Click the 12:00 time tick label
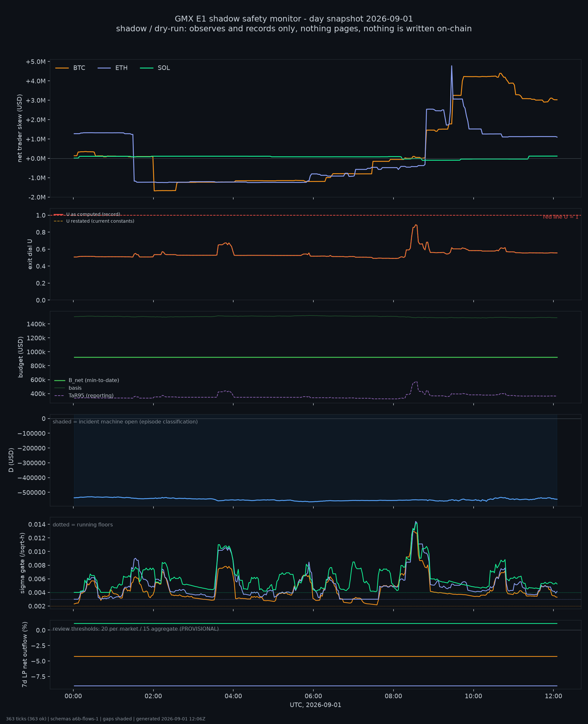The height and width of the screenshot is (724, 588). (x=553, y=696)
